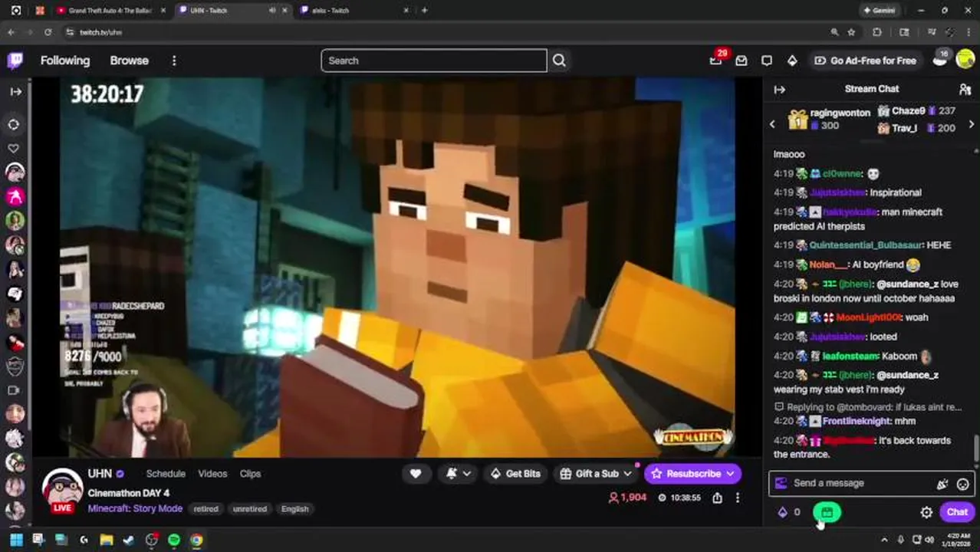
Task: Click the unretired tag
Action: 249,509
